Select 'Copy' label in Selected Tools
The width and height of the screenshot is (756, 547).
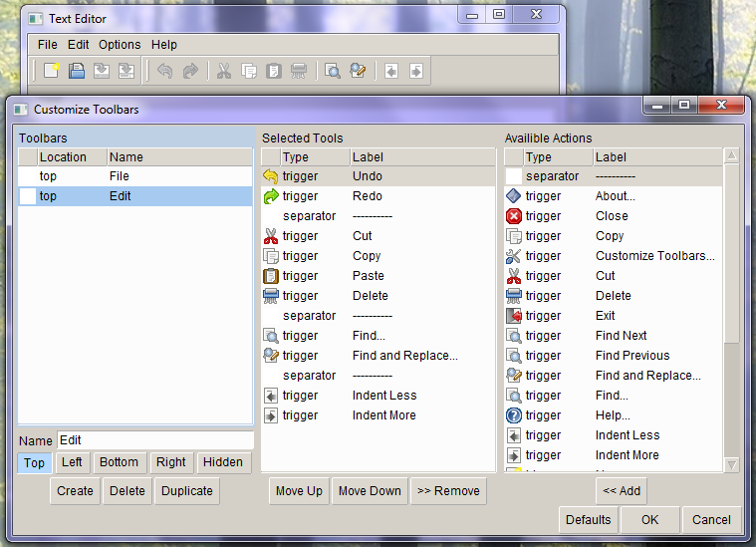pyautogui.click(x=367, y=256)
